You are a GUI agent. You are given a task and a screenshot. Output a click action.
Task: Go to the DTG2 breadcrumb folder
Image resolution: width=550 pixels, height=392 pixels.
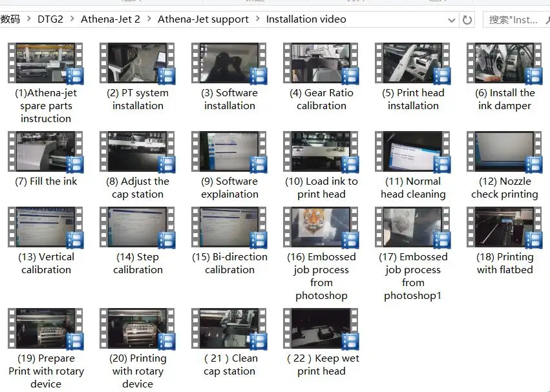50,19
